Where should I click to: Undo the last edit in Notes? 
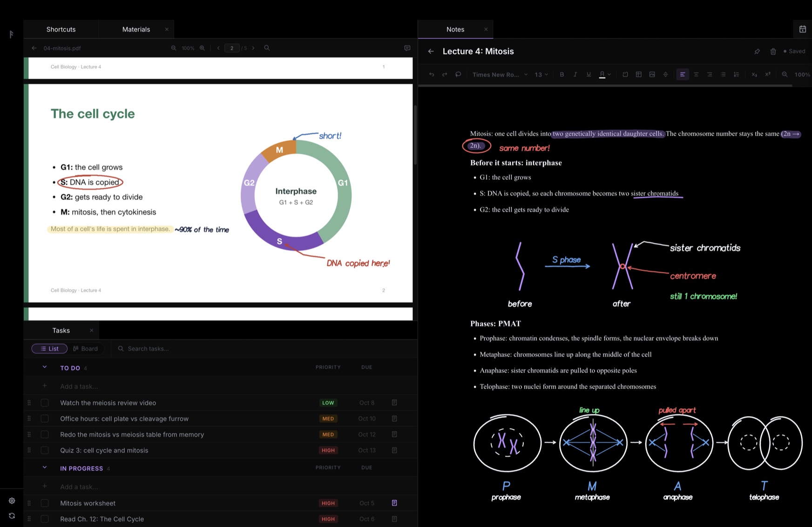click(432, 74)
